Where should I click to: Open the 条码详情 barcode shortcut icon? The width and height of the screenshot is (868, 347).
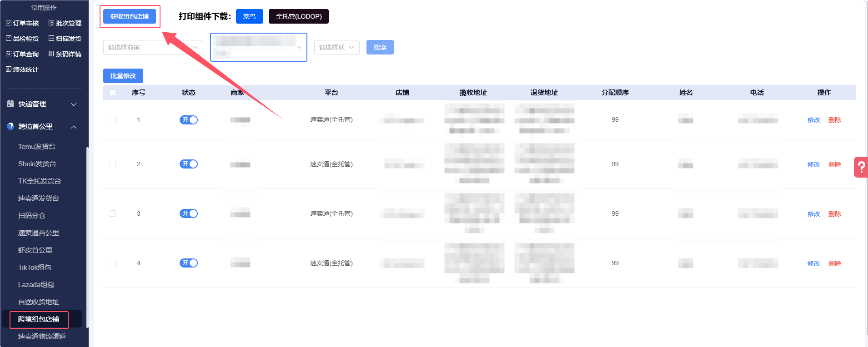[x=51, y=54]
